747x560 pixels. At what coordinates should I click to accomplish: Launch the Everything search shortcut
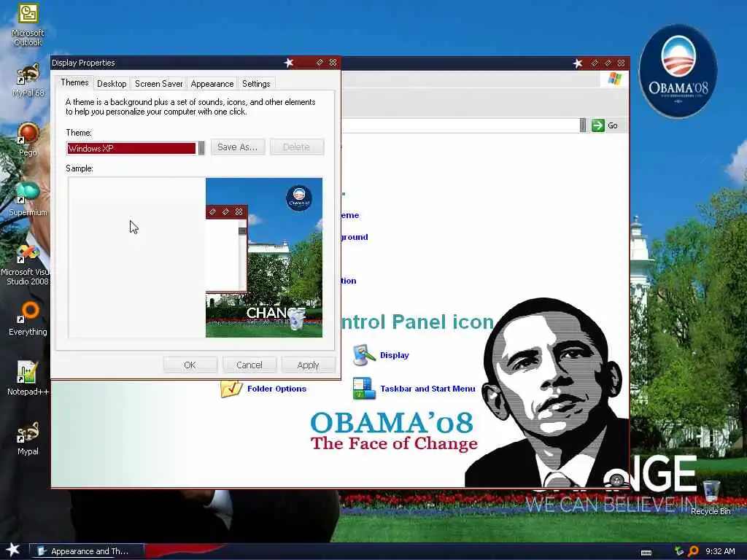28,318
